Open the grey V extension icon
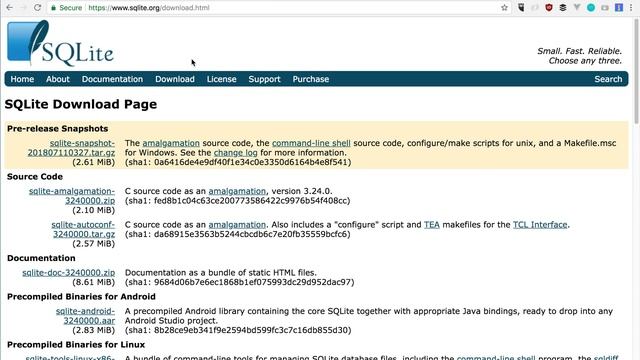 pyautogui.click(x=577, y=7)
